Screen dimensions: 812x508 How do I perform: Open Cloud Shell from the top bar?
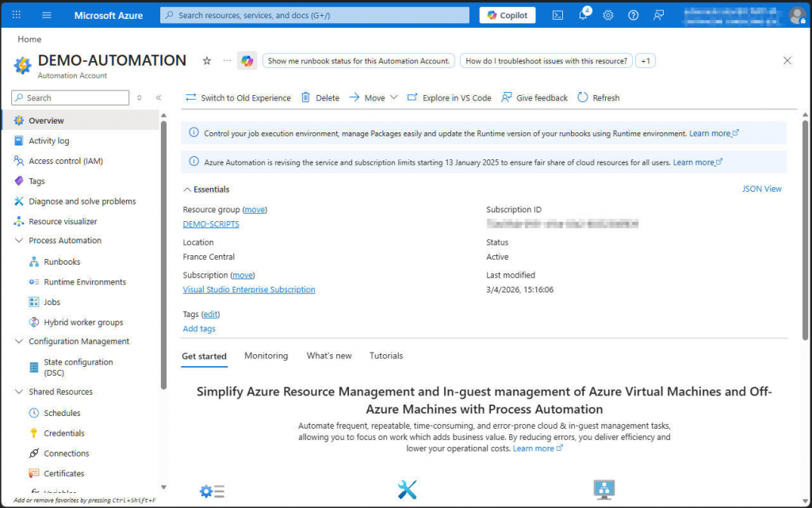(557, 14)
